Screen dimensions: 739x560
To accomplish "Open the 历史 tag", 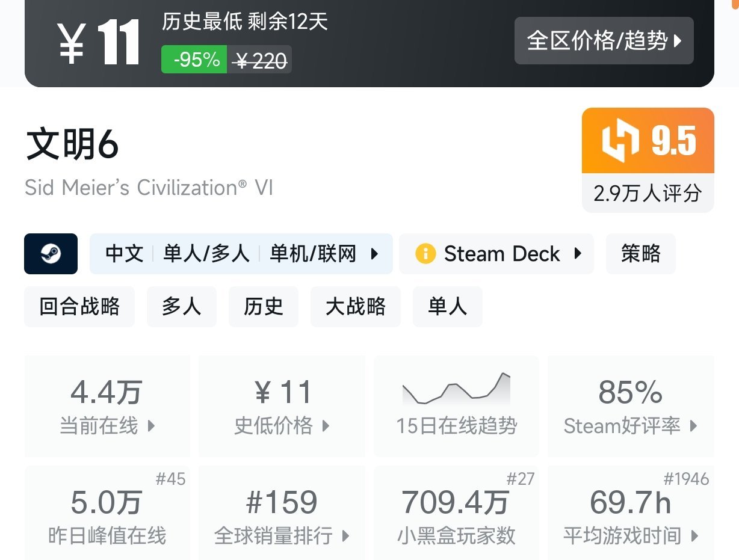I will pos(263,307).
